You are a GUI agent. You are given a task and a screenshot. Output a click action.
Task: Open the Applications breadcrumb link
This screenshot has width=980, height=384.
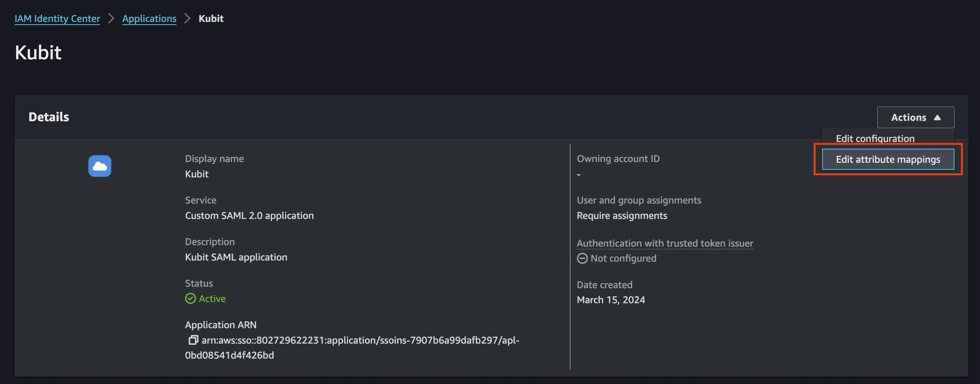click(x=149, y=18)
